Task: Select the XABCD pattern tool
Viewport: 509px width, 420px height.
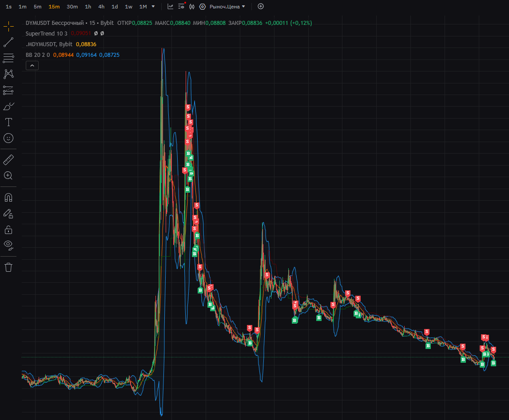Action: point(8,74)
